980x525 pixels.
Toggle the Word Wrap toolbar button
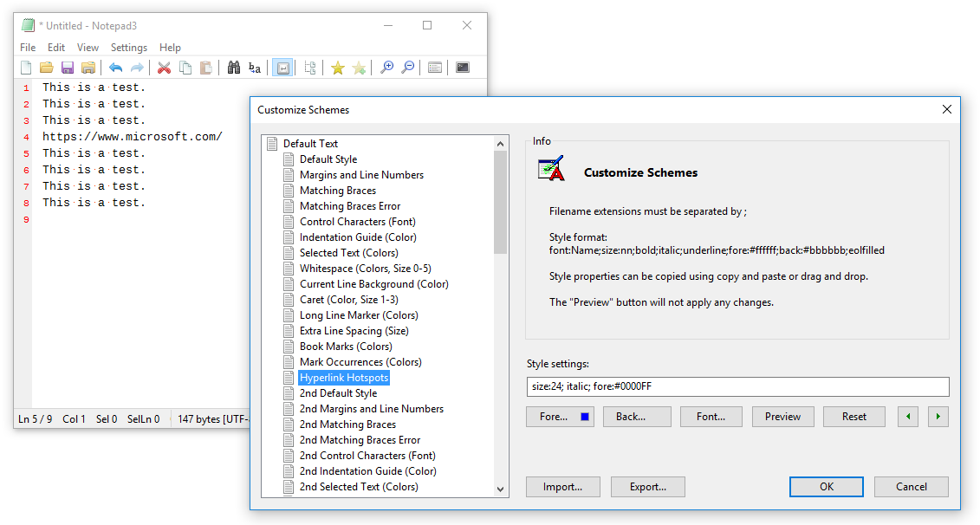tap(282, 67)
